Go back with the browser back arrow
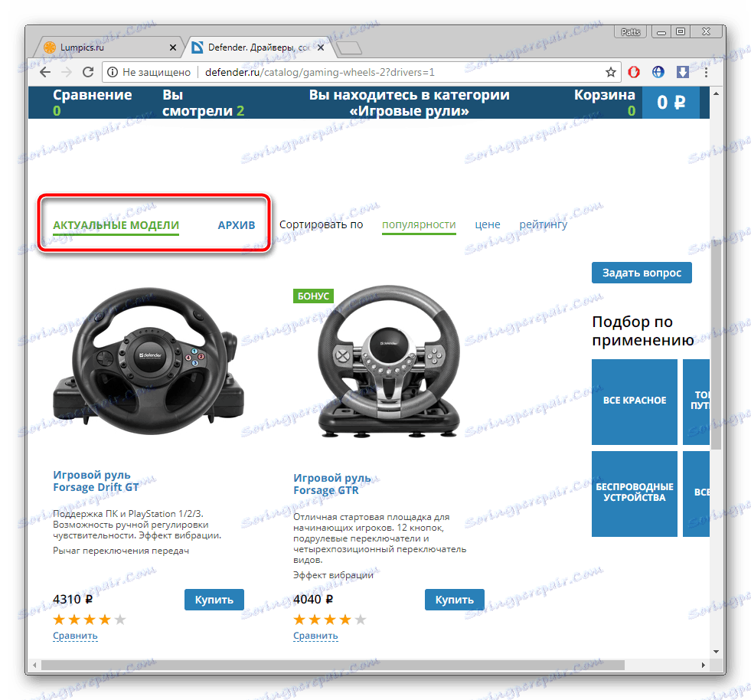 [45, 72]
